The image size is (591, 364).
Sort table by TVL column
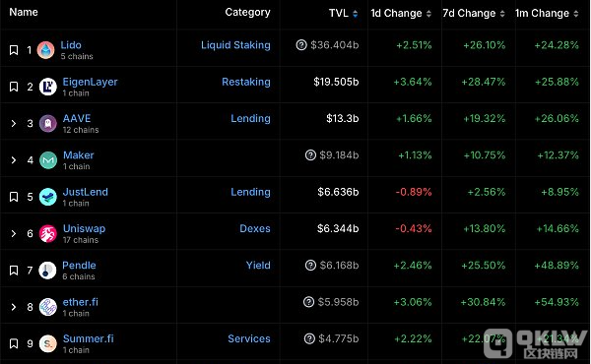343,13
